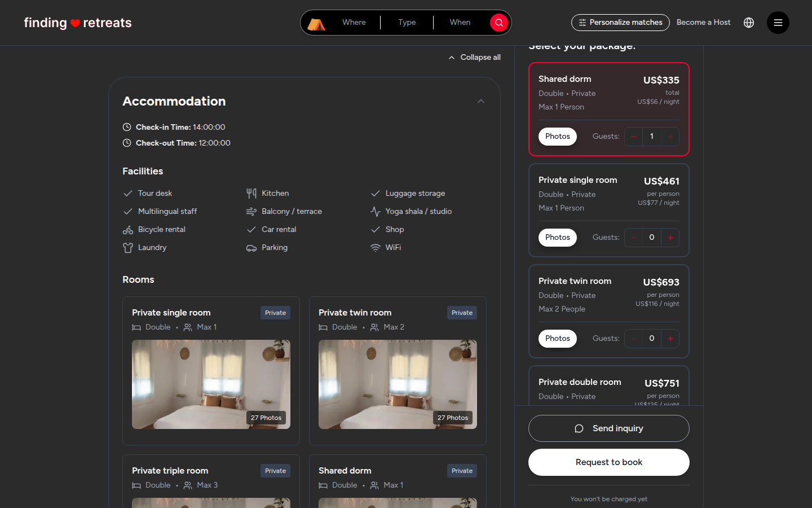Click the clock icon beside Check-out Time
This screenshot has width=812, height=508.
(x=127, y=143)
